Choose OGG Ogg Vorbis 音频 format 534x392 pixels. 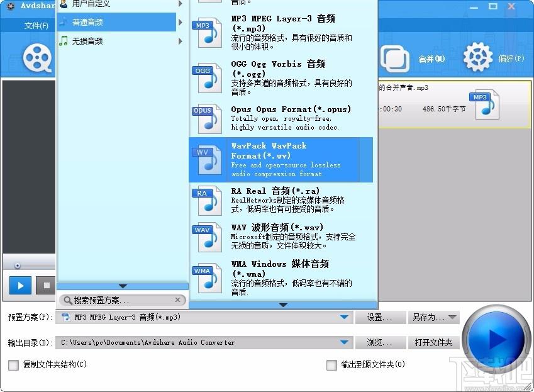[x=281, y=78]
